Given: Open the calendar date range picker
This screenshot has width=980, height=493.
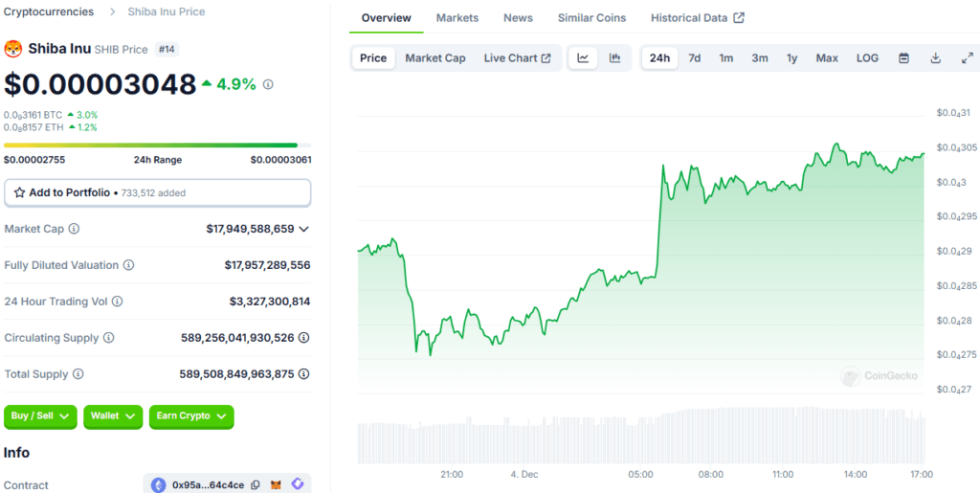Looking at the screenshot, I should point(903,58).
